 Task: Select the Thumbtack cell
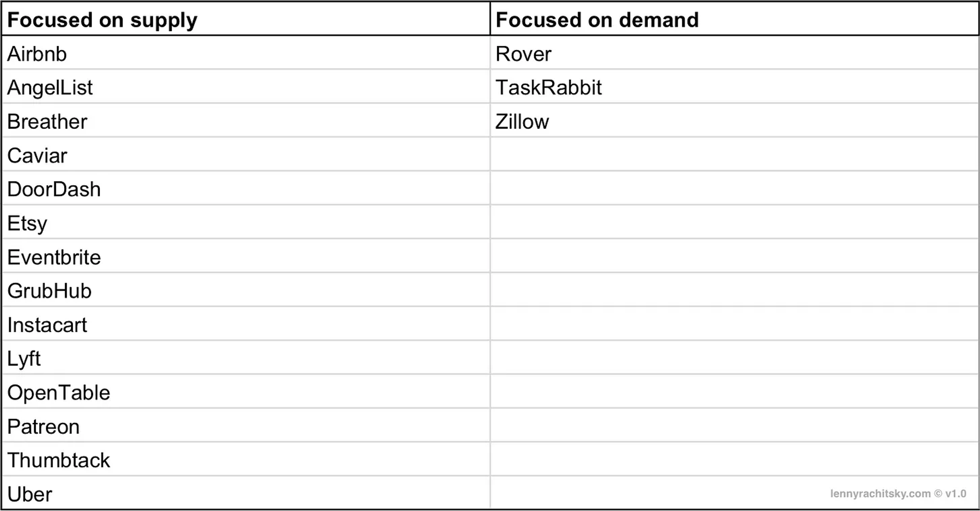[246, 459]
